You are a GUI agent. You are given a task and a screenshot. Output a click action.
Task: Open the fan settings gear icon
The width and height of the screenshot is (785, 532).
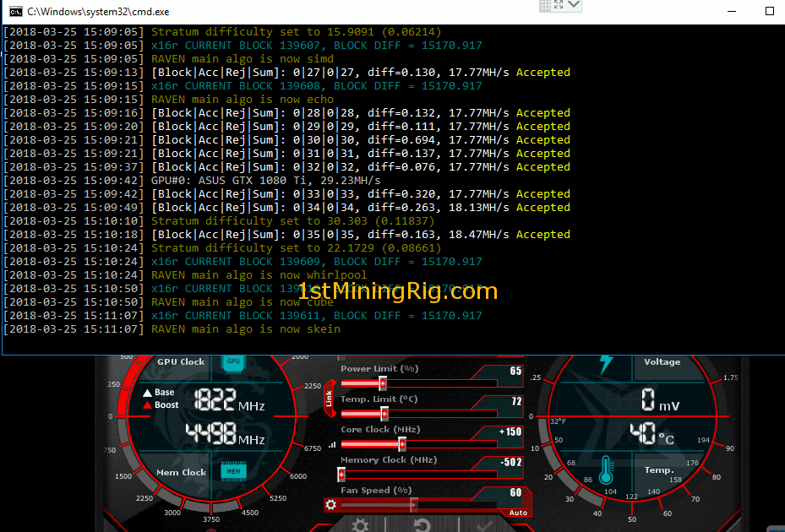point(330,504)
